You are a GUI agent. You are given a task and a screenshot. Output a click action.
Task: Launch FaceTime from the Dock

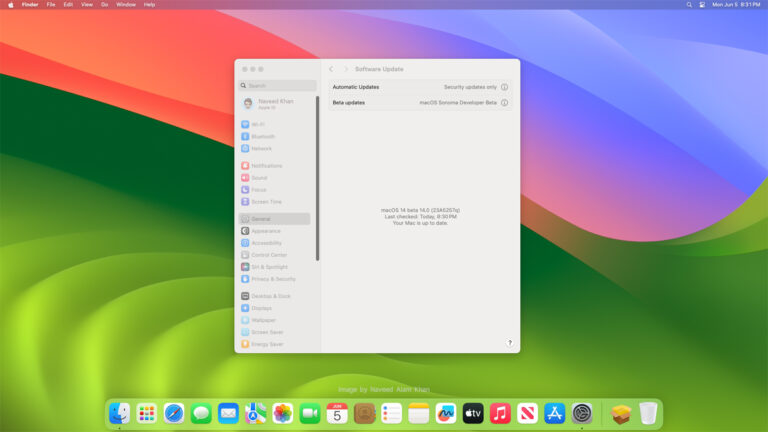point(310,413)
